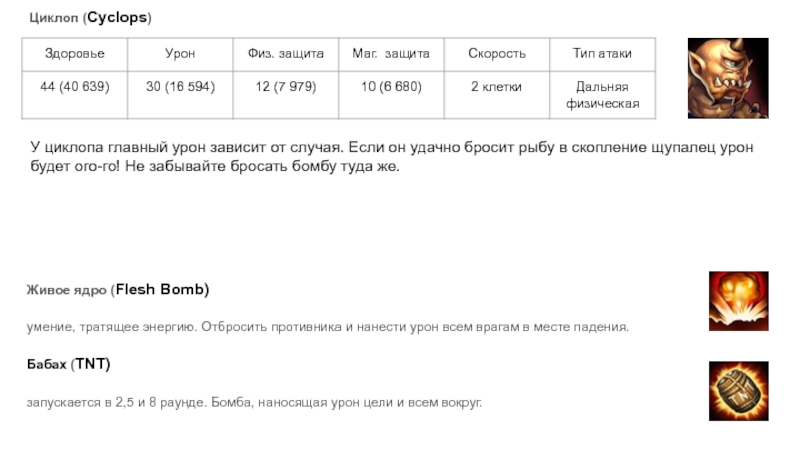Click the Cyclops hero portrait icon
This screenshot has height=450, width=800.
pyautogui.click(x=727, y=79)
